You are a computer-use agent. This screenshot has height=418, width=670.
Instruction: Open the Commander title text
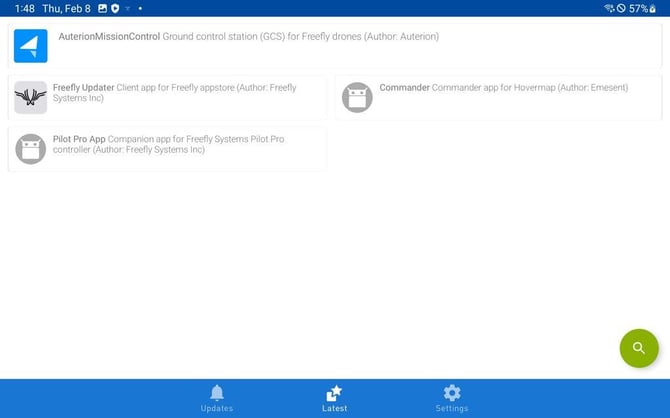tap(405, 88)
